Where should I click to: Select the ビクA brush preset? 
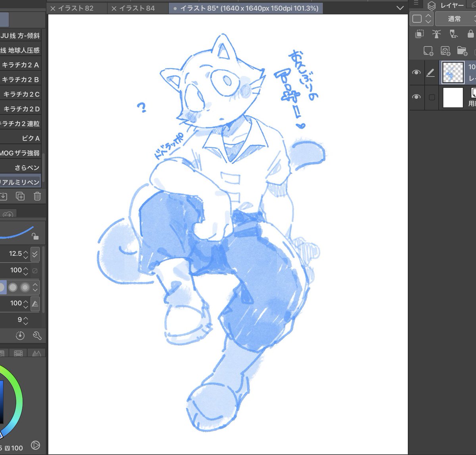coord(20,139)
